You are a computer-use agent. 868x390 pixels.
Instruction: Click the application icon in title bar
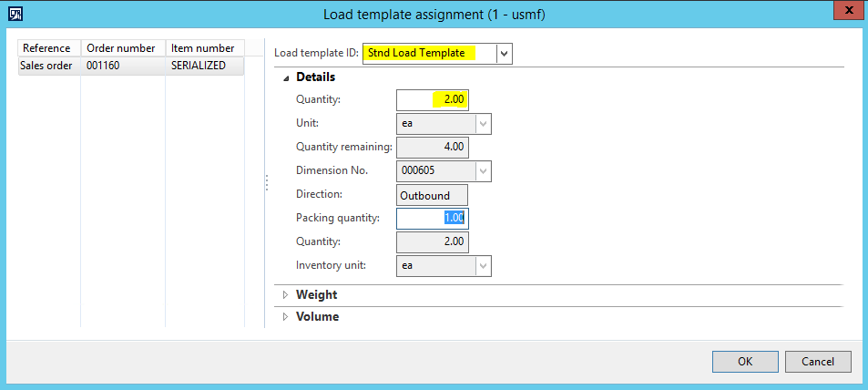point(15,14)
